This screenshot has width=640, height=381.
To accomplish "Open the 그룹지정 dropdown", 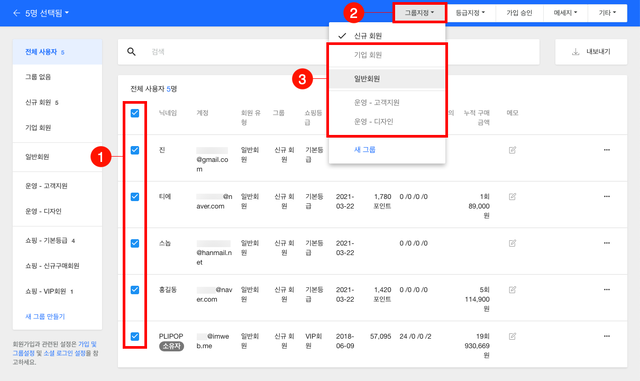I will pyautogui.click(x=419, y=13).
